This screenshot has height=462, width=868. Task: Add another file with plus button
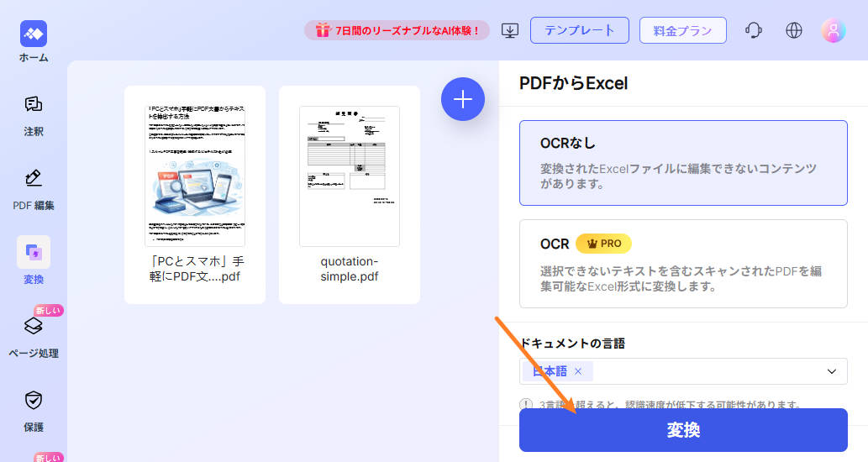pos(463,99)
